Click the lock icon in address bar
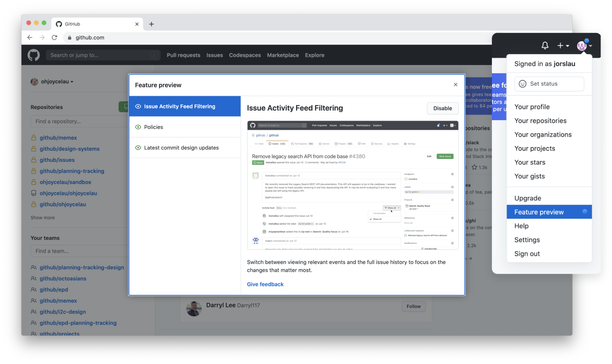This screenshot has height=364, width=612. (x=70, y=38)
